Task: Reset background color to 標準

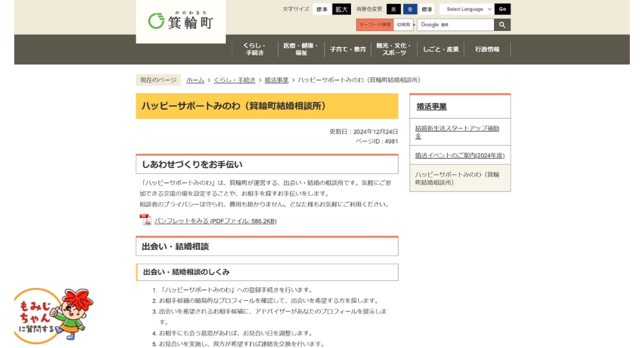Action: 427,9
